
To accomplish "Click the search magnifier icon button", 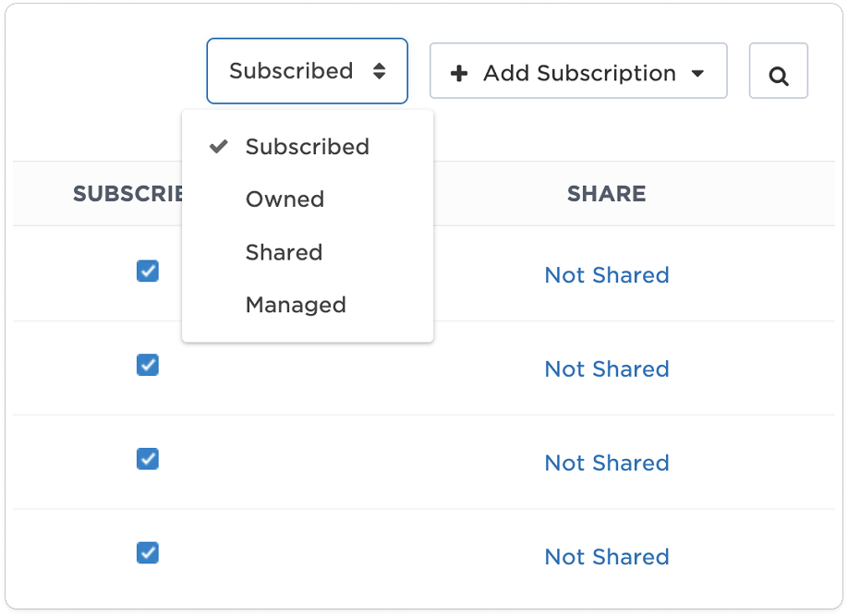I will [778, 72].
